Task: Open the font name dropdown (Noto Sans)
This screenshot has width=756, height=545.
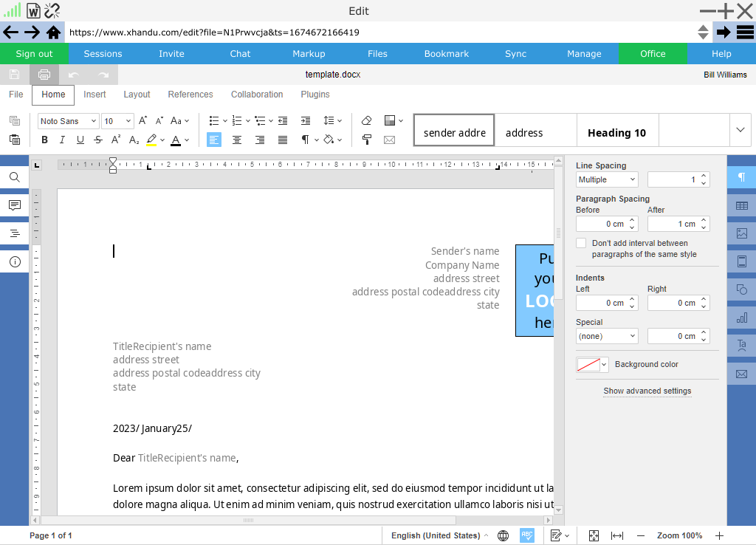Action: 68,121
